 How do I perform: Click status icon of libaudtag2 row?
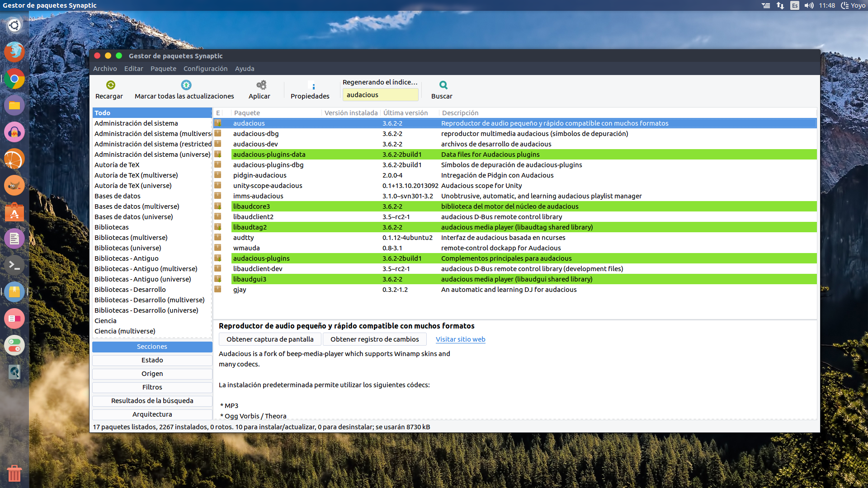point(218,227)
